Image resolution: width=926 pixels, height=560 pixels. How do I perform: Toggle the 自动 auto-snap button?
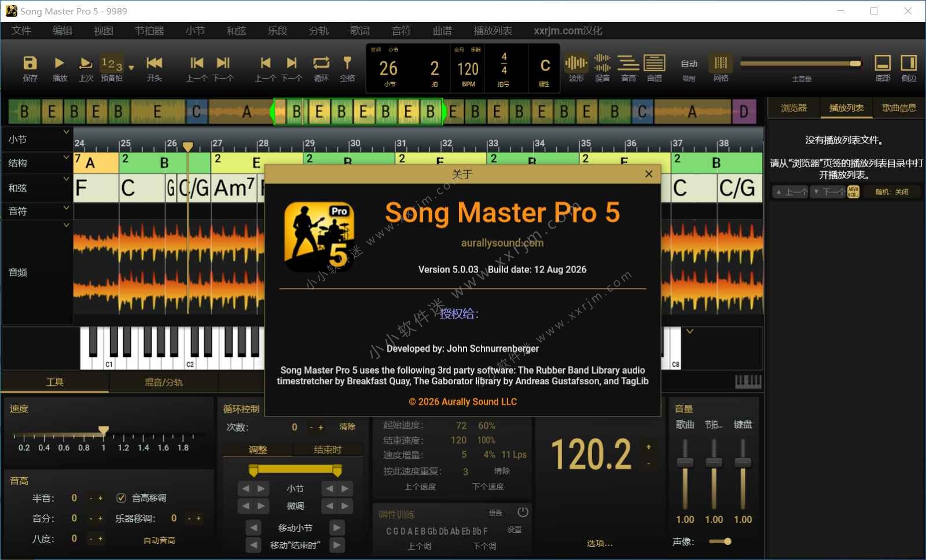689,64
